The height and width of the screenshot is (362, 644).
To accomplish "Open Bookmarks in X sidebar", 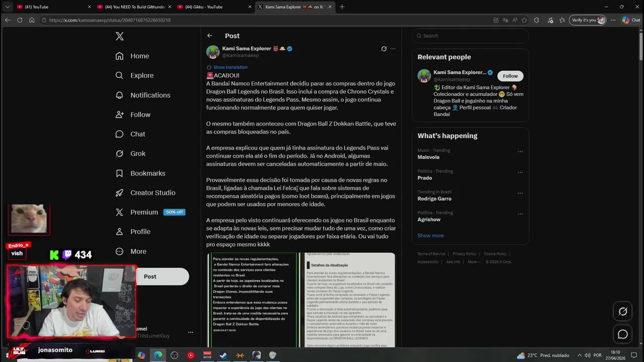I will 140,173.
